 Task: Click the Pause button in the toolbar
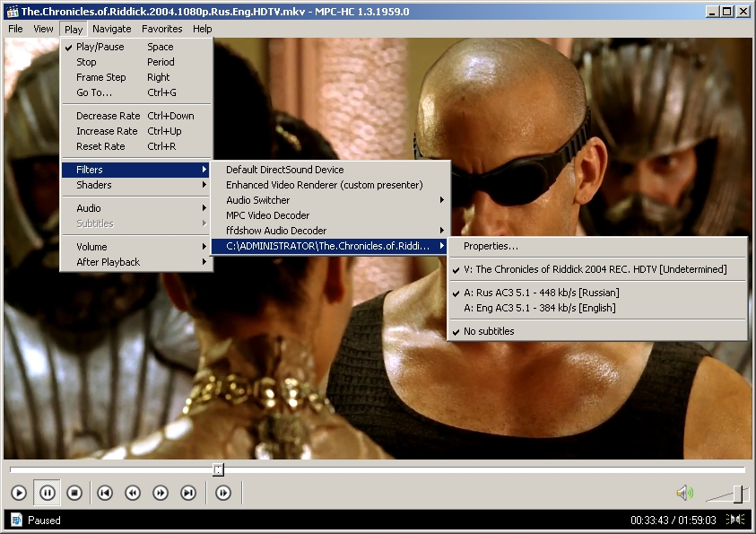click(47, 493)
